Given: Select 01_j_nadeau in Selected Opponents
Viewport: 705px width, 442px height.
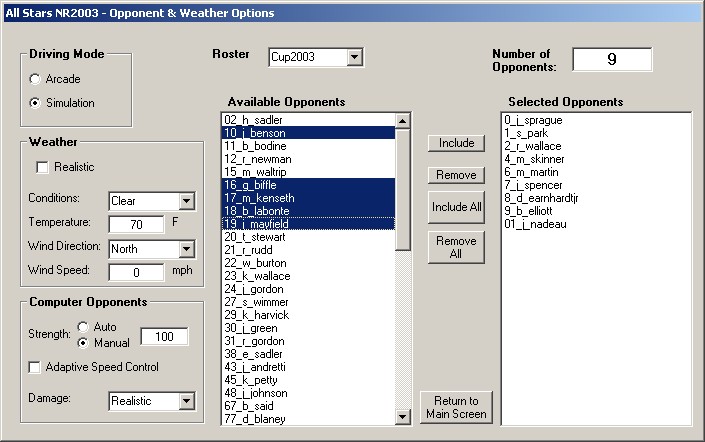Looking at the screenshot, I should [596, 224].
